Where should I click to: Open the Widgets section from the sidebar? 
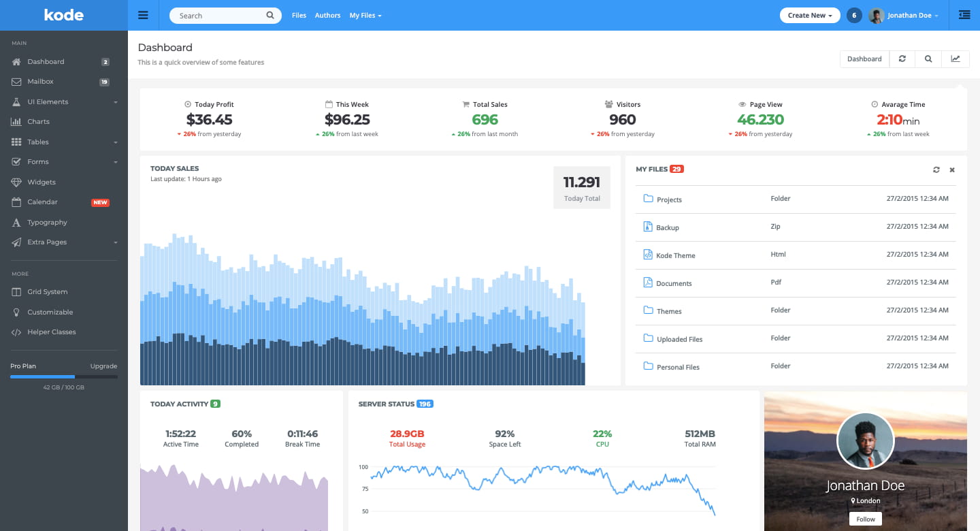coord(41,182)
